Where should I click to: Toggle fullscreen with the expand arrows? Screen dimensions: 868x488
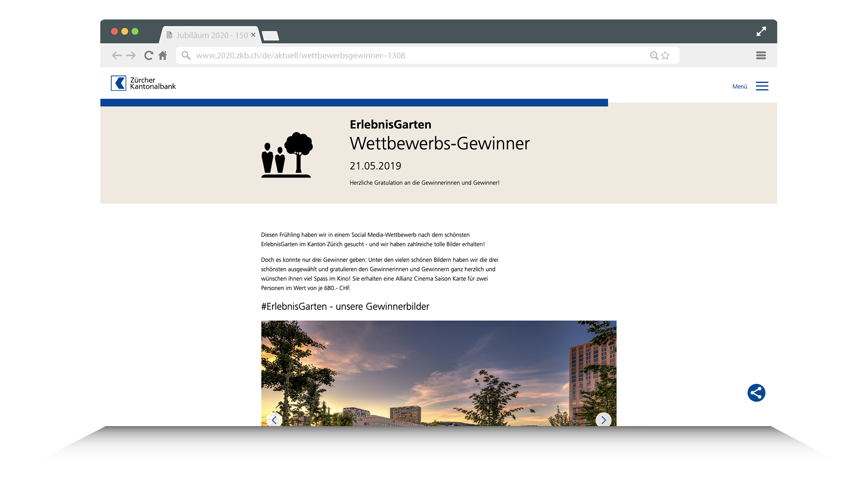point(761,31)
